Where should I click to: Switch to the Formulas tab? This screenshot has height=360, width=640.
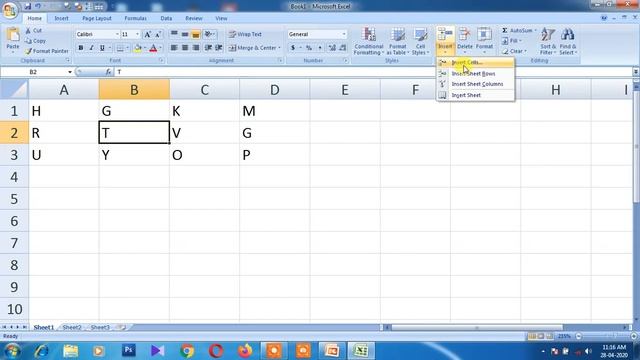tap(136, 18)
